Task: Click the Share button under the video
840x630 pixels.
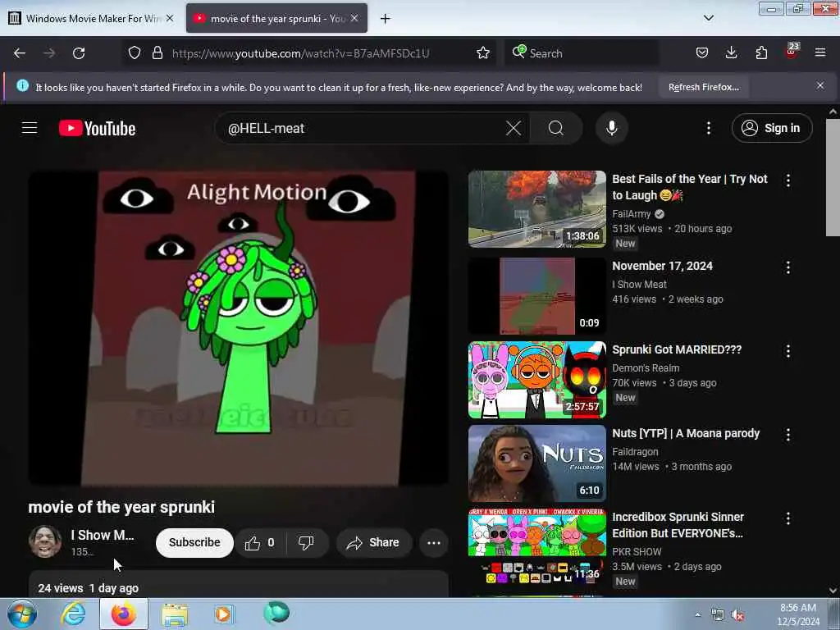Action: [x=373, y=543]
